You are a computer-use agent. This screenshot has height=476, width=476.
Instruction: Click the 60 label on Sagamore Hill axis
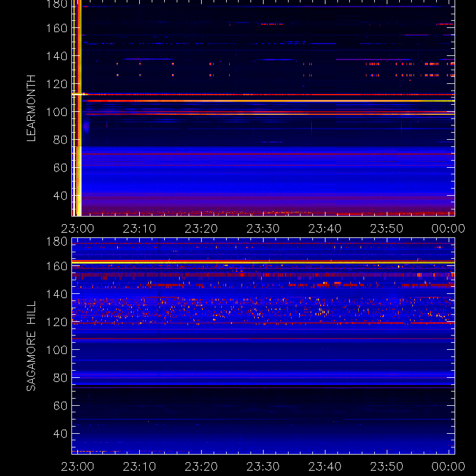[x=60, y=406]
